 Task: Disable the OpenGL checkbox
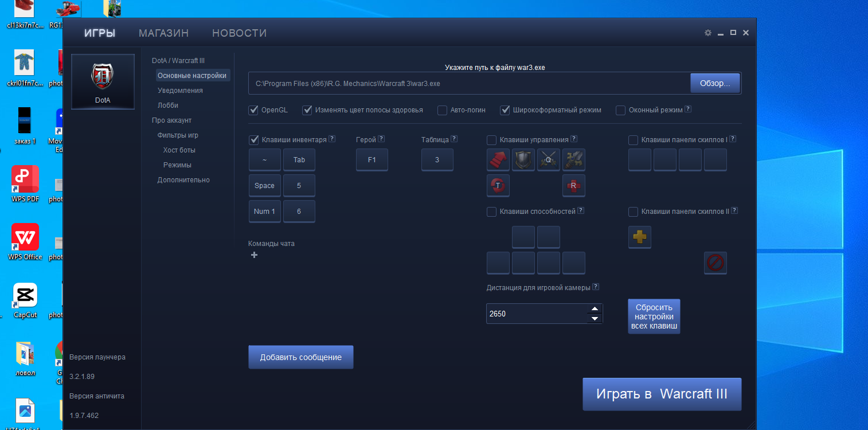tap(253, 110)
